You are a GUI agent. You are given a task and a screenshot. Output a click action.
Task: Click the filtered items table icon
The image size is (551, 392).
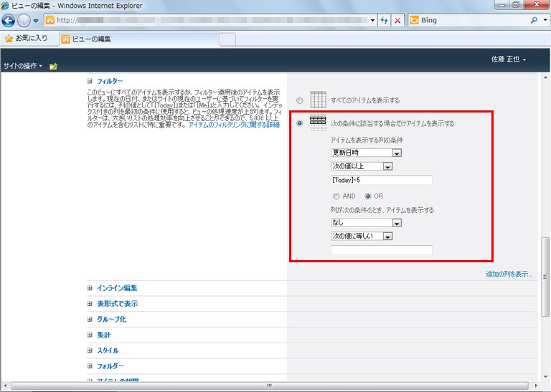click(x=318, y=123)
